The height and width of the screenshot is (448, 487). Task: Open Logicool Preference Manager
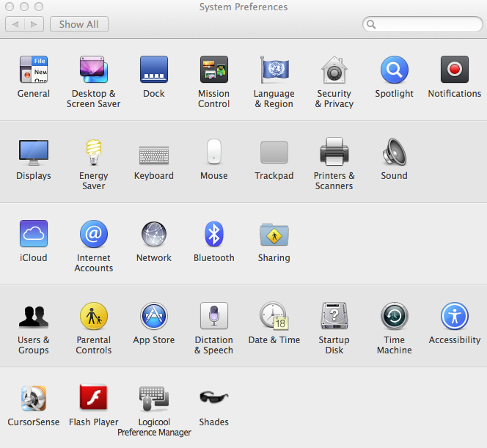coord(154,399)
